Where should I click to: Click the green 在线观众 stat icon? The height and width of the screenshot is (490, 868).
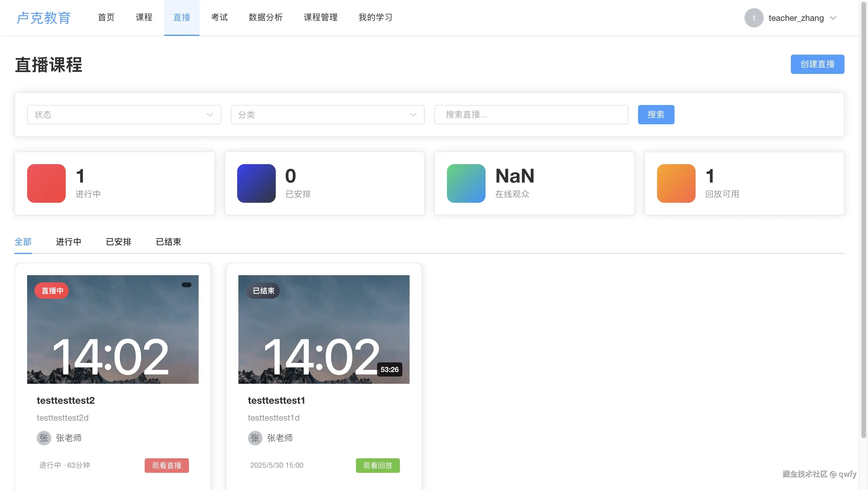click(466, 183)
